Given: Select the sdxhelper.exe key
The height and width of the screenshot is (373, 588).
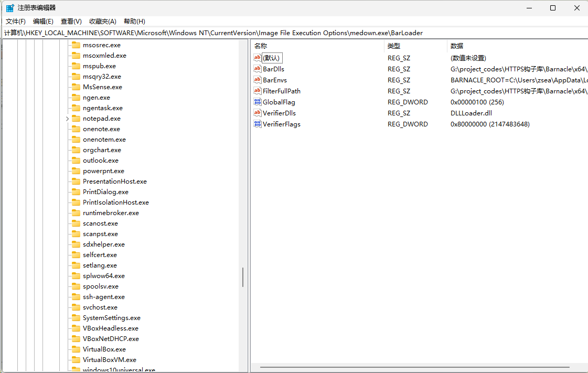Looking at the screenshot, I should (103, 244).
